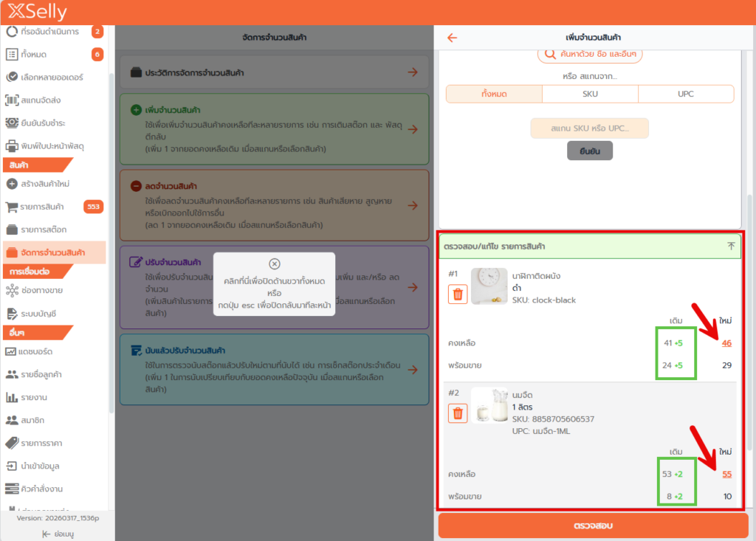Click the scan SKU or UPC input field
Viewport: 756px width, 541px height.
[589, 128]
